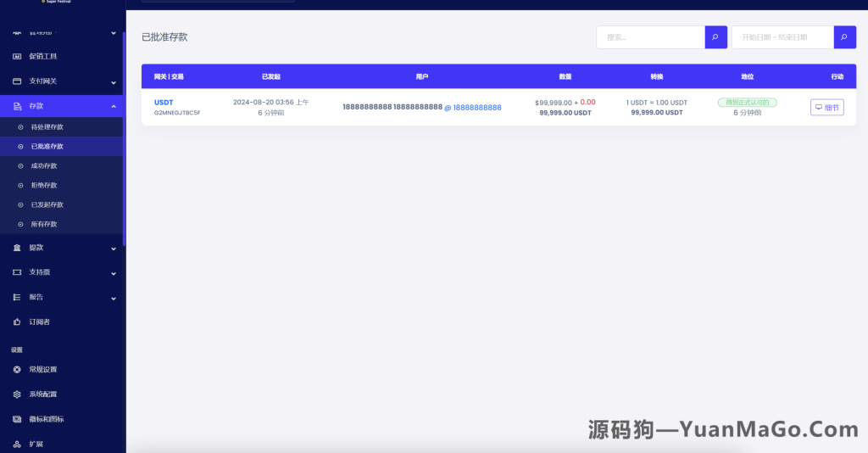Click the 订阅者 thumbs-up icon
This screenshot has width=868, height=453.
point(17,322)
